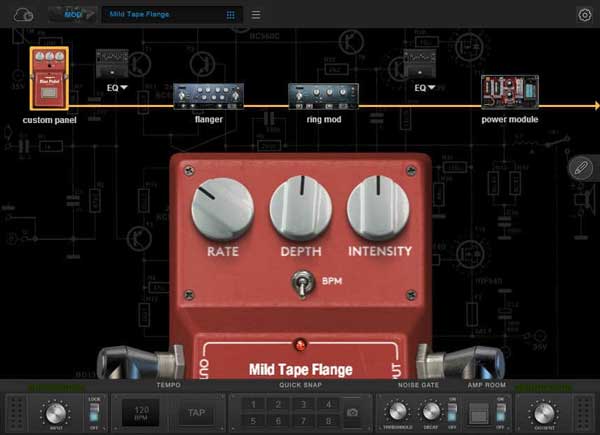600x435 pixels.
Task: Toggle the input LOCK switch
Action: pyautogui.click(x=94, y=413)
